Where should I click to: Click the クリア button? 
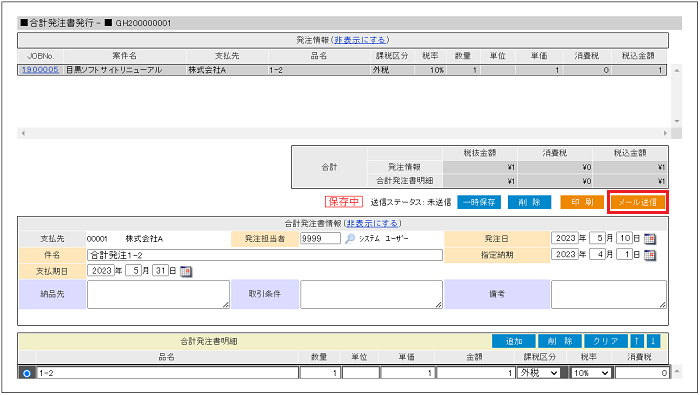pyautogui.click(x=606, y=341)
